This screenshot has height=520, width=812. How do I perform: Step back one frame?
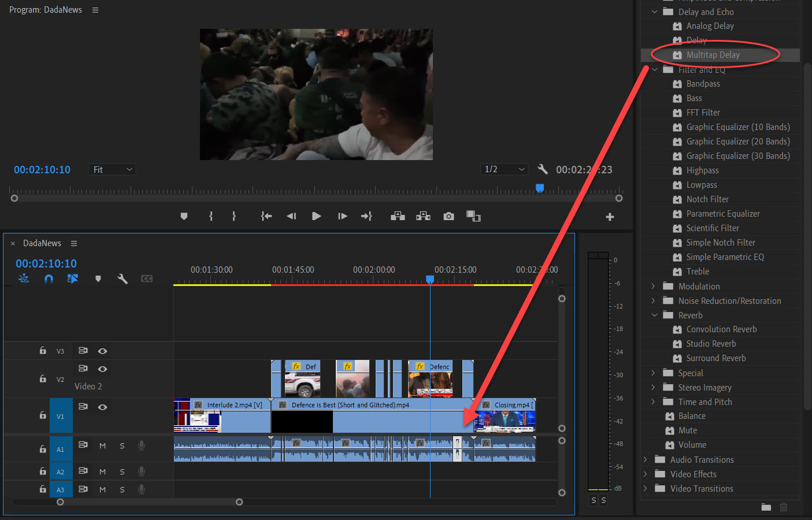pyautogui.click(x=291, y=216)
